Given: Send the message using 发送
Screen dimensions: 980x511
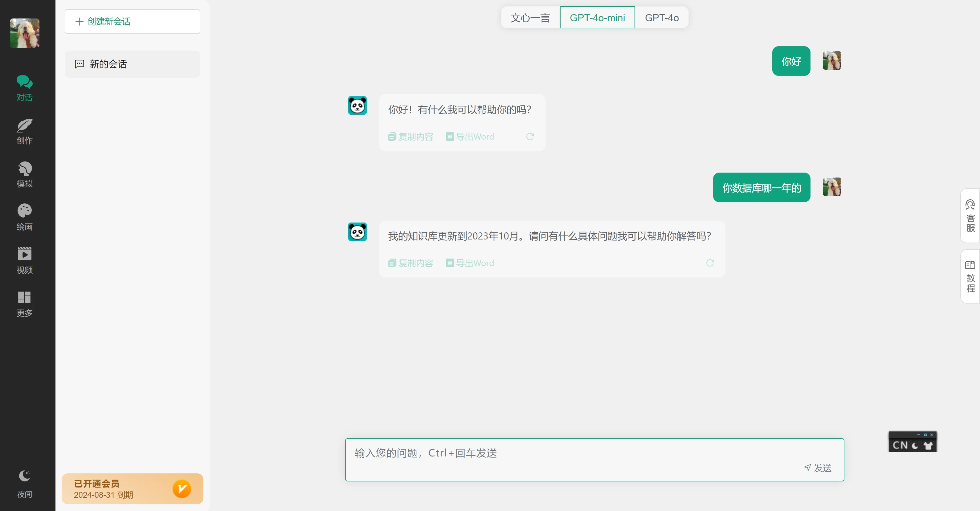Looking at the screenshot, I should 818,468.
